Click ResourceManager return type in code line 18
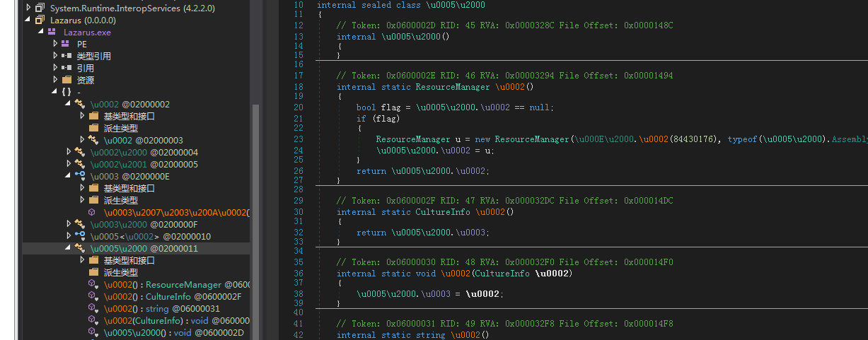This screenshot has width=868, height=340. click(x=452, y=87)
